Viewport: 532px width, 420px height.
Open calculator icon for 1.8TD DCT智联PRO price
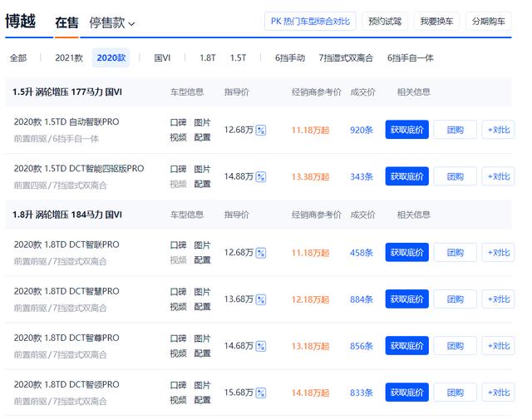[260, 253]
